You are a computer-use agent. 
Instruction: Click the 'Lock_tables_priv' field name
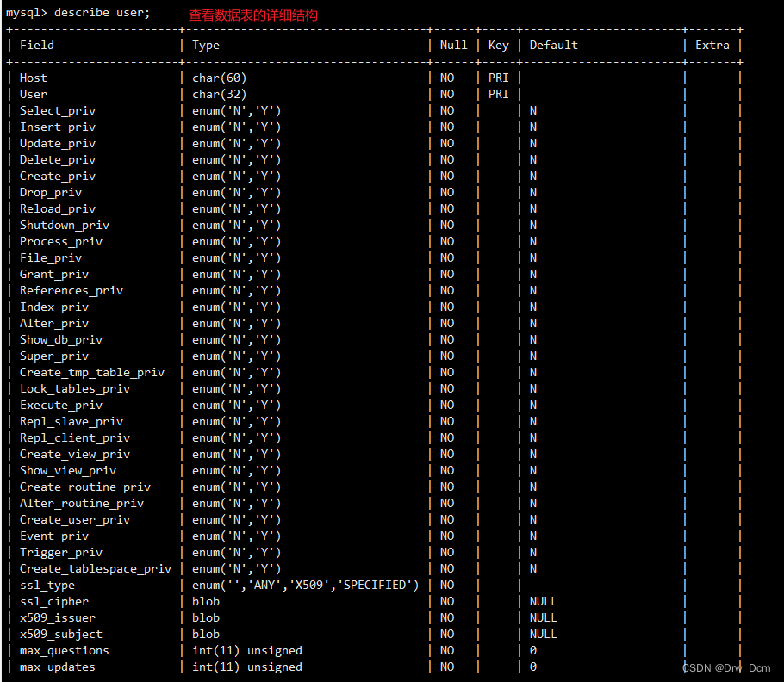(x=75, y=389)
